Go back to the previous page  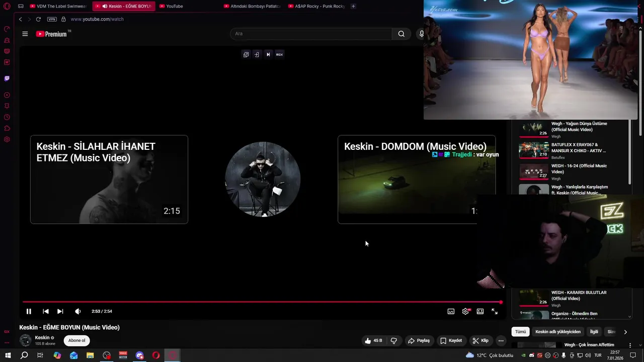pyautogui.click(x=20, y=19)
